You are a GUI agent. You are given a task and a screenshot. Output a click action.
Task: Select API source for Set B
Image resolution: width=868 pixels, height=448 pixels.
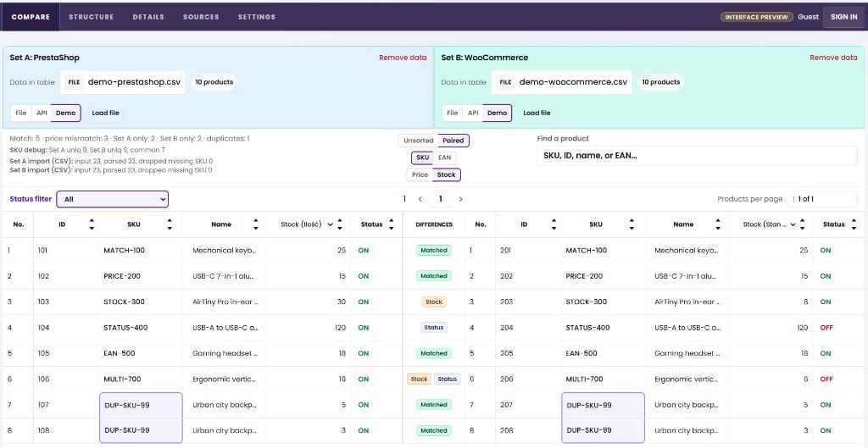473,113
